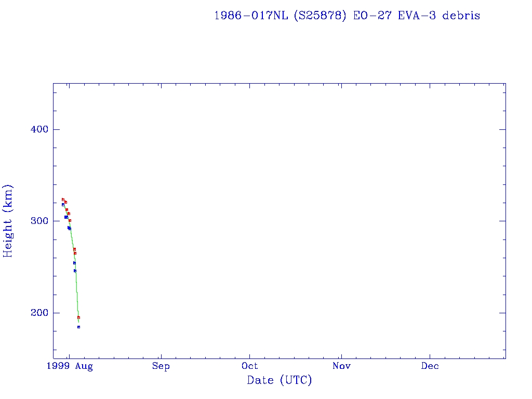Click the left-axis major tick at 400 km
Image resolution: width=532 pixels, height=399 pixels.
[56, 129]
